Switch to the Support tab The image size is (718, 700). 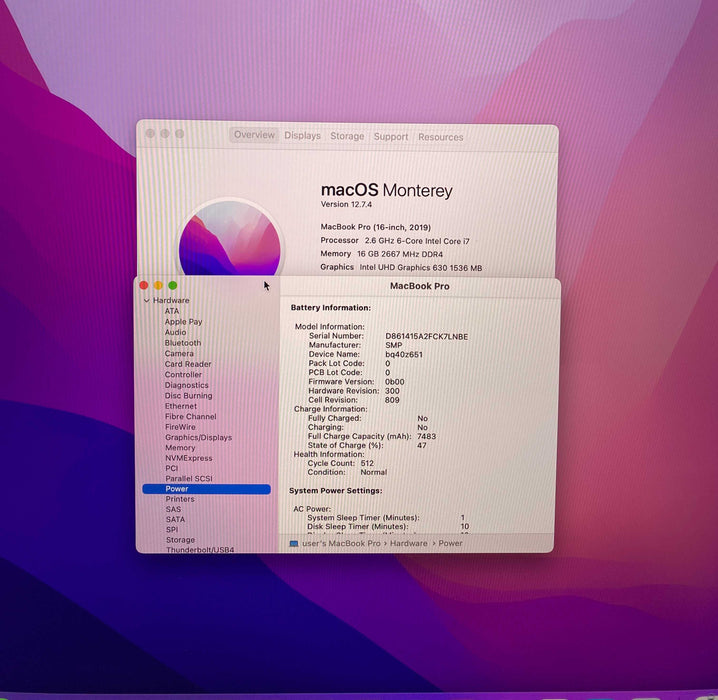click(x=391, y=137)
